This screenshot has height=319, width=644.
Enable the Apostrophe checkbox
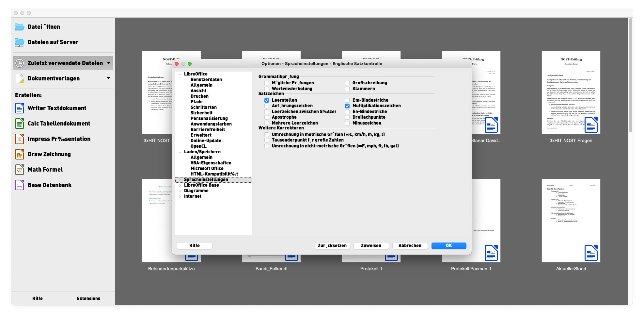267,117
